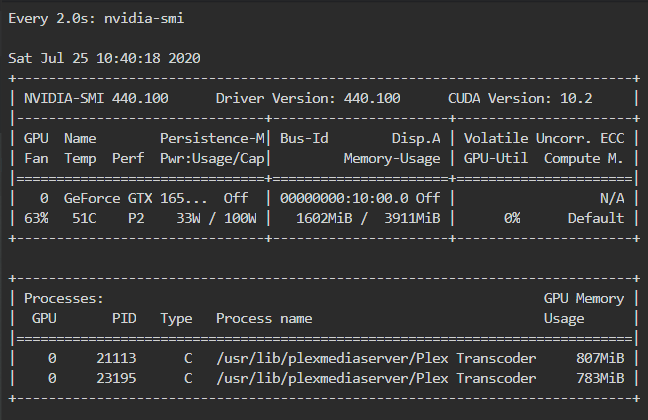The height and width of the screenshot is (420, 648).
Task: Click the Persistence-M column header
Action: pos(212,138)
